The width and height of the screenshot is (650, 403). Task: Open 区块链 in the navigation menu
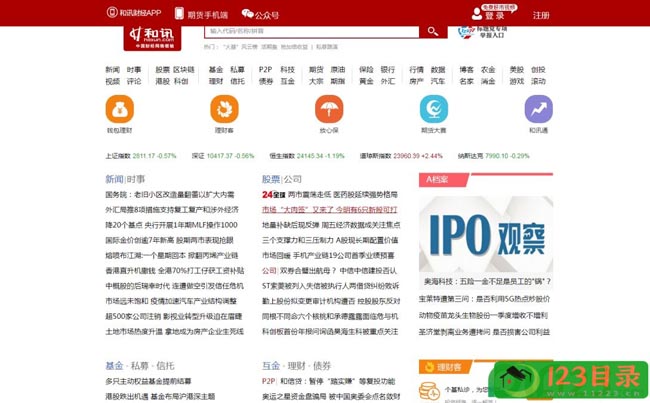[x=184, y=70]
